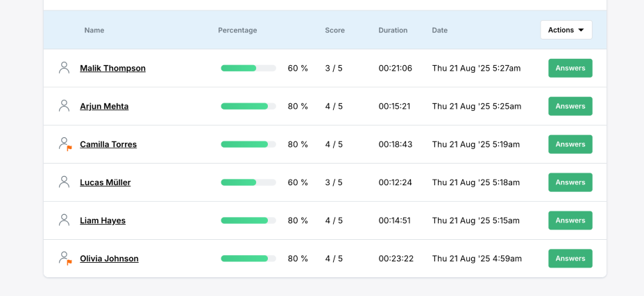The image size is (644, 296).
Task: View Answers for Lucas Müller
Action: 570,182
